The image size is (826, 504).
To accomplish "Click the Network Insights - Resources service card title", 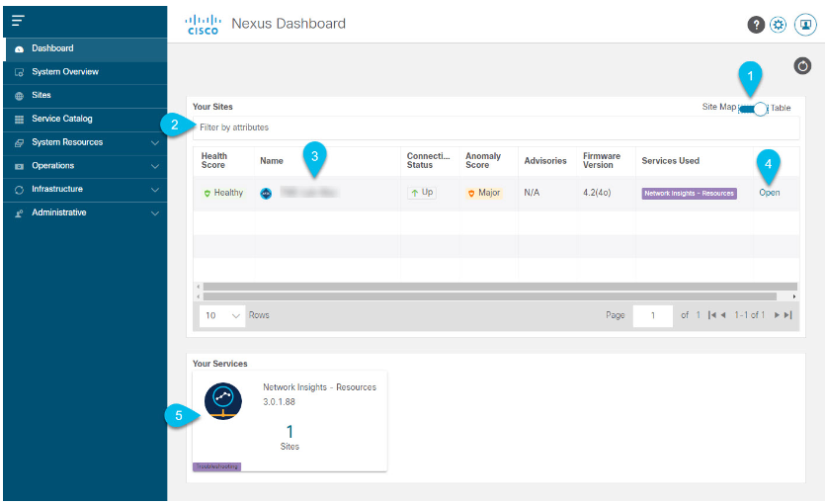I will tap(319, 387).
